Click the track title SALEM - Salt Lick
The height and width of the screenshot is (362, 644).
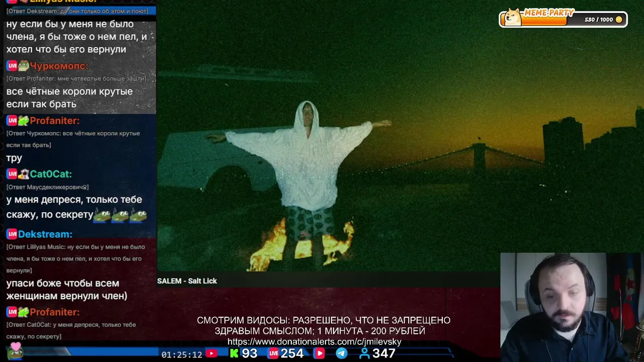(x=187, y=281)
